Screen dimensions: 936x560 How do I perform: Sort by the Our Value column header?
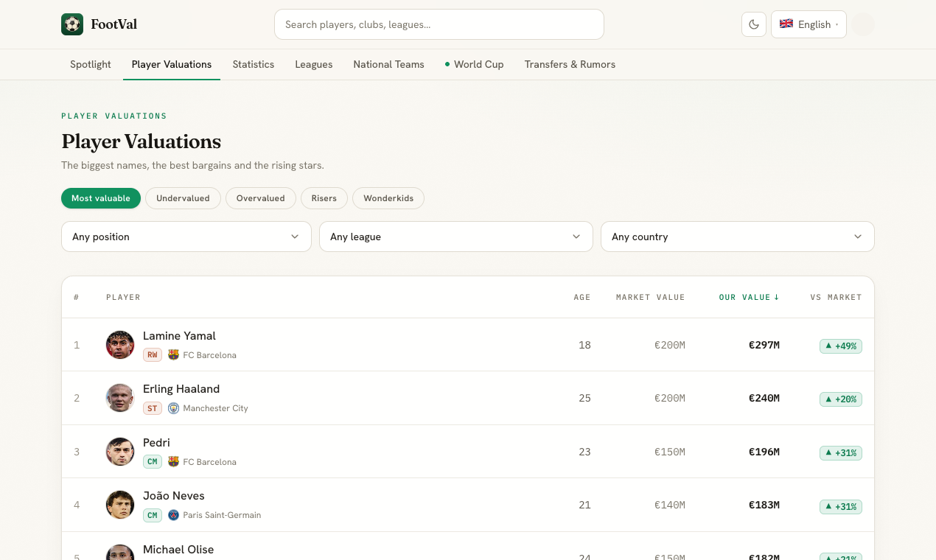749,297
